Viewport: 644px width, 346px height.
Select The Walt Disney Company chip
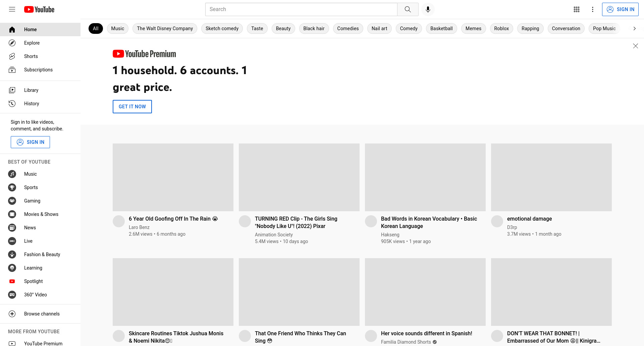tap(165, 28)
